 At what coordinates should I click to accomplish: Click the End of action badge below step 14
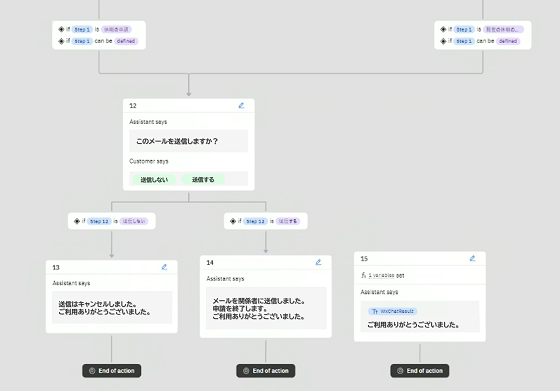click(x=266, y=371)
